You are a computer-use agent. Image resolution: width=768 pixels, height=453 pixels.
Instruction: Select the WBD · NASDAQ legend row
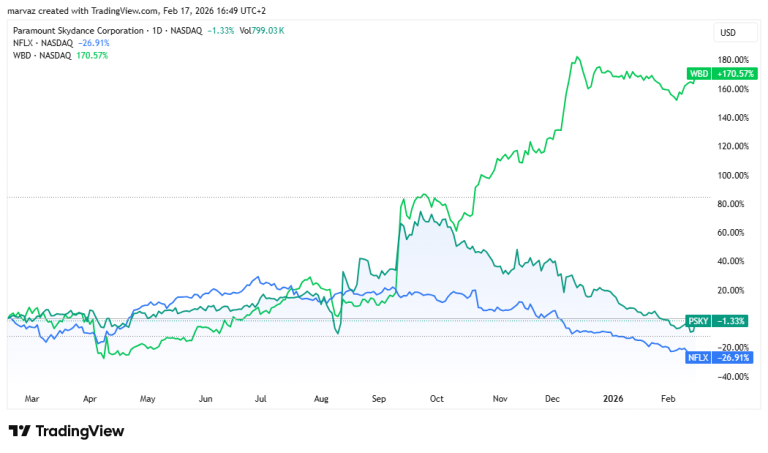pyautogui.click(x=60, y=55)
